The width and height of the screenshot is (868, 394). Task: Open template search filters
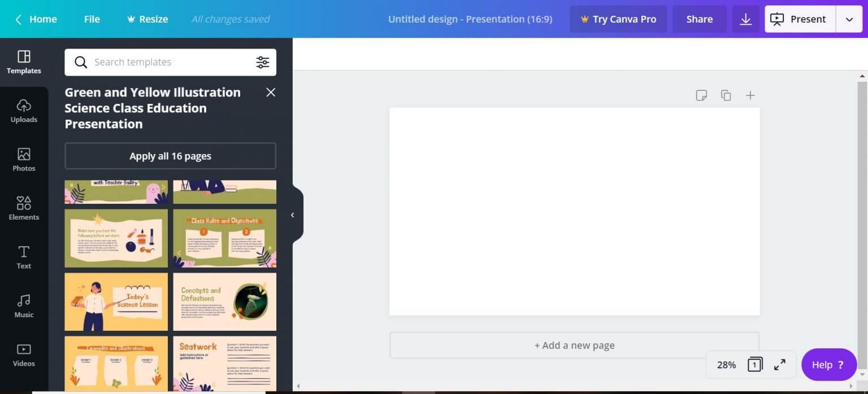point(263,62)
